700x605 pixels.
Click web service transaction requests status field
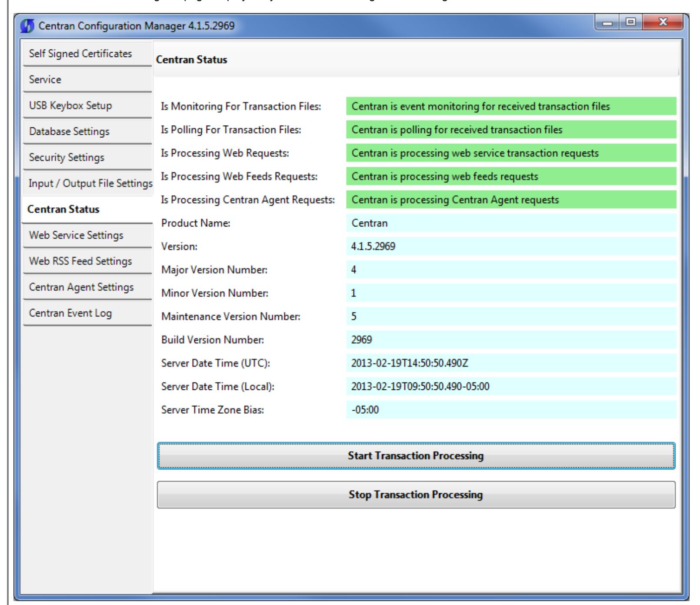click(511, 153)
